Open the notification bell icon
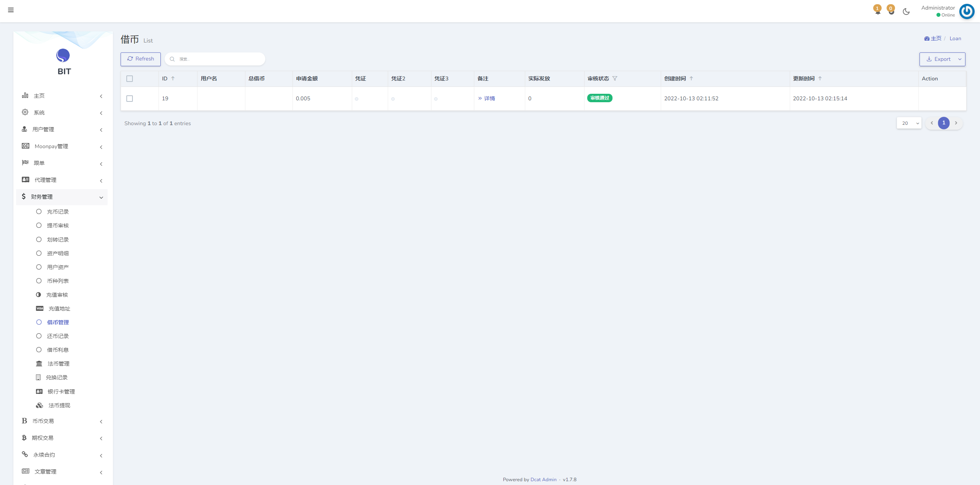Viewport: 980px width, 485px height. click(877, 11)
